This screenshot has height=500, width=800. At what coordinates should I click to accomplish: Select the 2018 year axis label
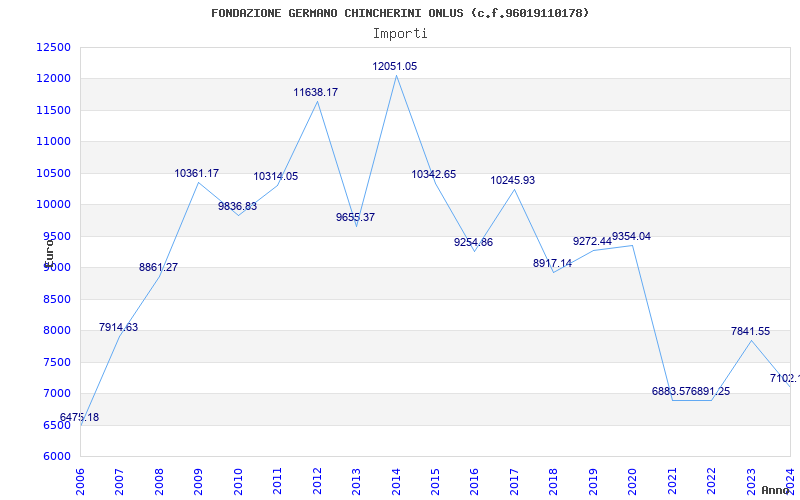click(554, 481)
